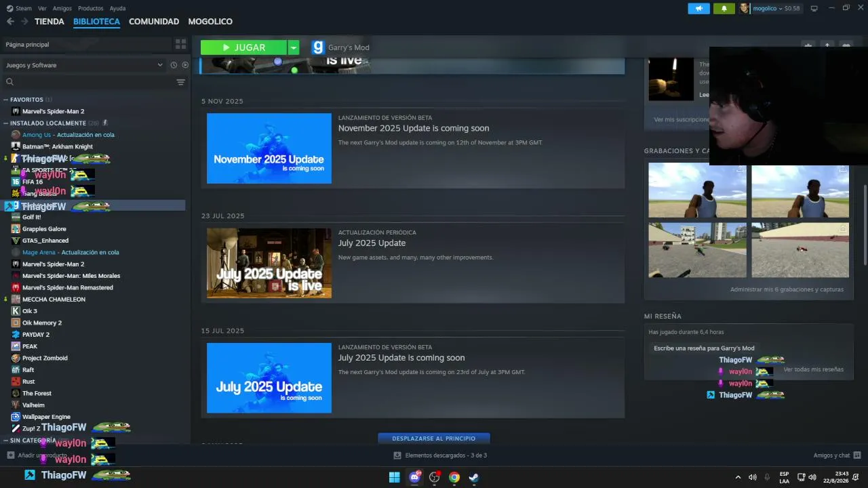The image size is (868, 488).
Task: Click Administrar mis 6 grabaciones y capturas
Action: click(787, 289)
